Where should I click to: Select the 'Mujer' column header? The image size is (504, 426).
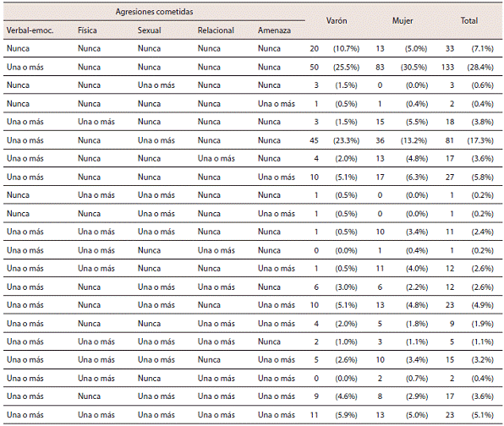pos(403,21)
